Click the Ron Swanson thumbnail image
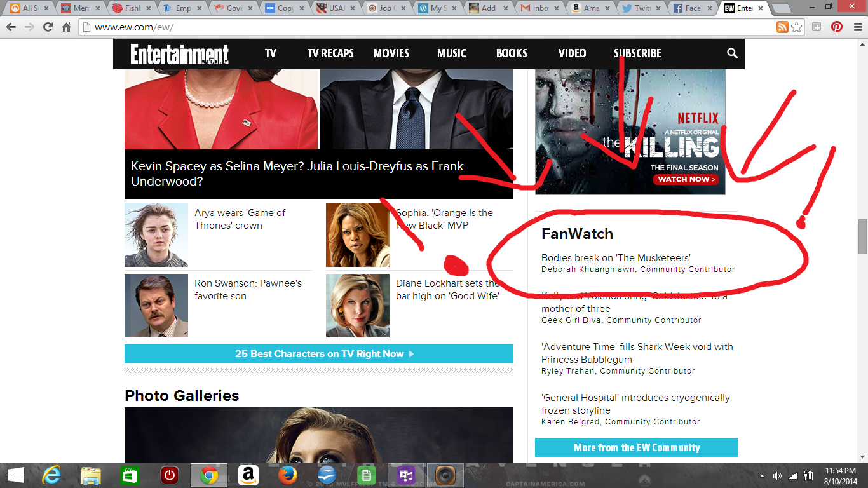Viewport: 868px width, 488px height. click(156, 306)
